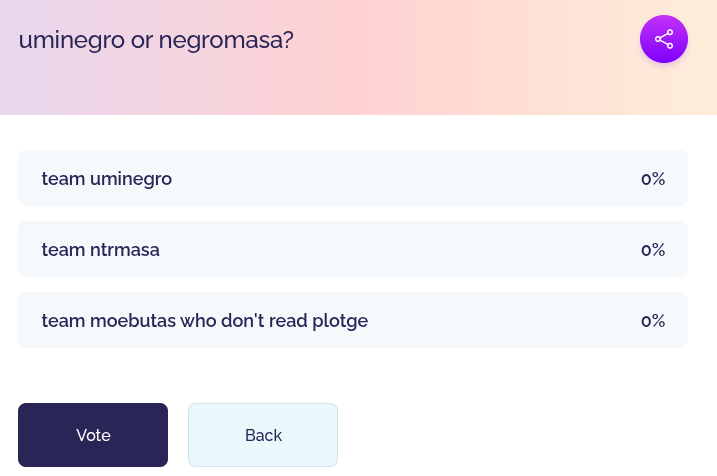
Task: Click the 0% result for team moebutas
Action: tap(653, 321)
